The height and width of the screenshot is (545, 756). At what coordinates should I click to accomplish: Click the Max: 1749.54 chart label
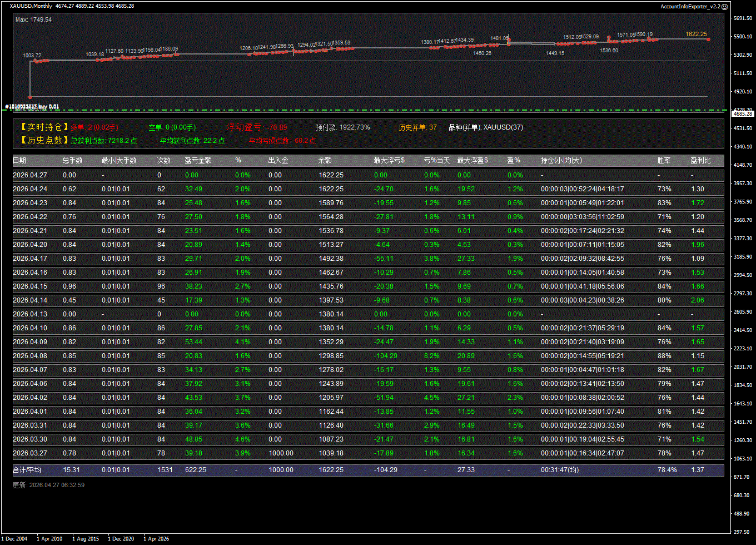click(33, 19)
